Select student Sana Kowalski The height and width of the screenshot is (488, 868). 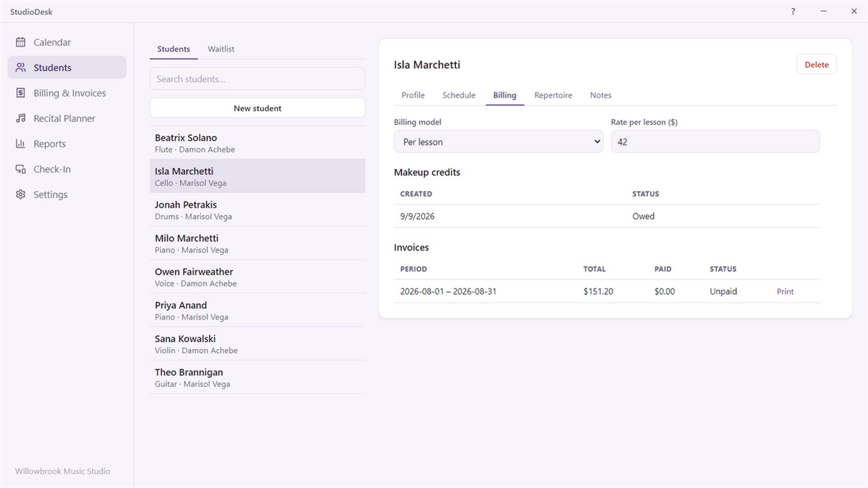point(257,344)
